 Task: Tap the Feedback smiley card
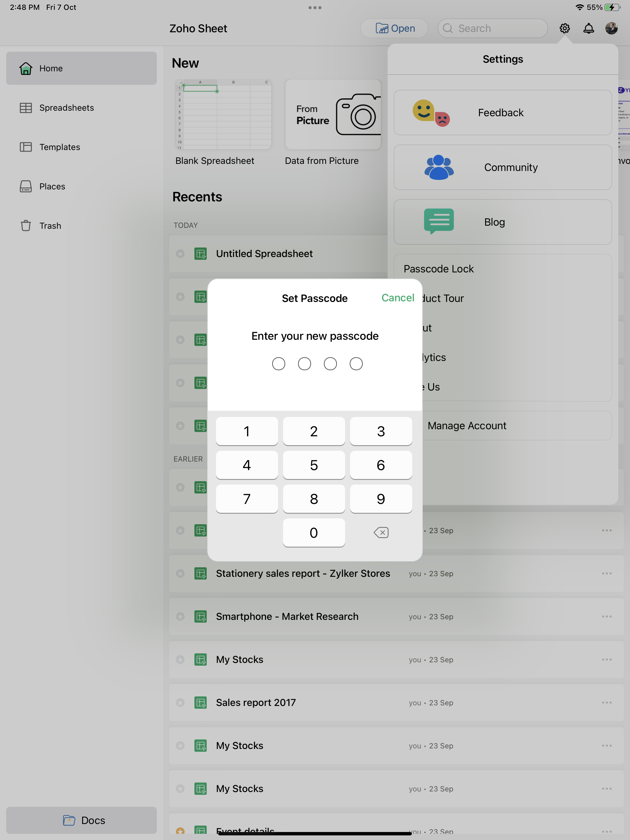[x=502, y=113]
